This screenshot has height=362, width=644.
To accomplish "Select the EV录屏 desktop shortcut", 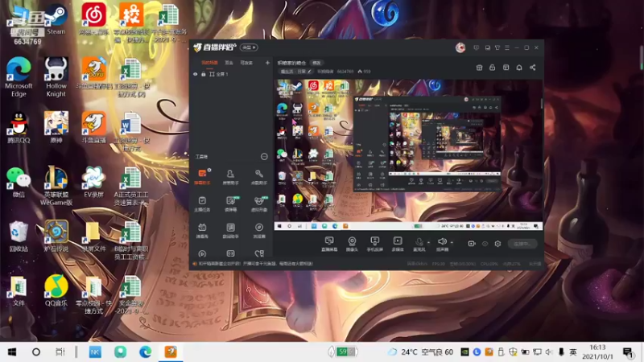I will tap(93, 183).
